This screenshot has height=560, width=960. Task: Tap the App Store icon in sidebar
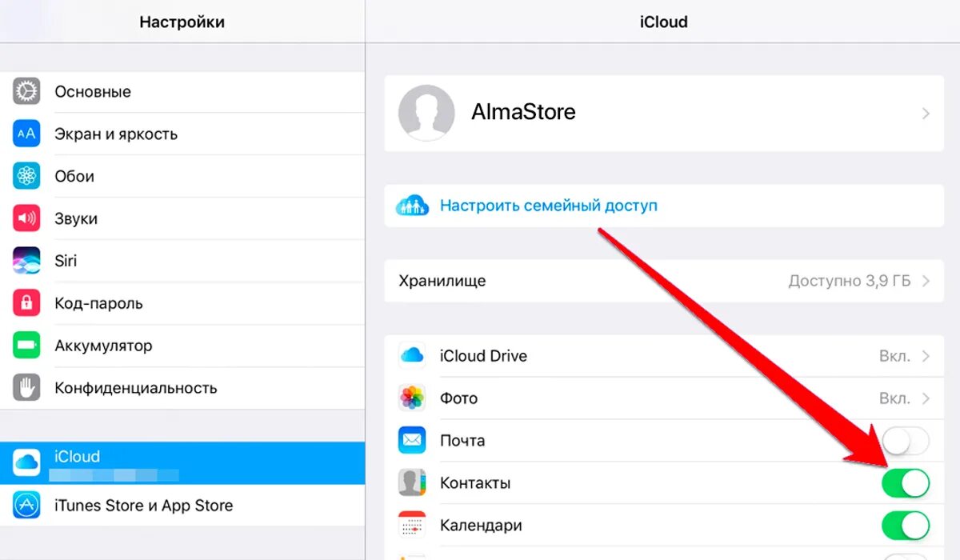[x=26, y=506]
